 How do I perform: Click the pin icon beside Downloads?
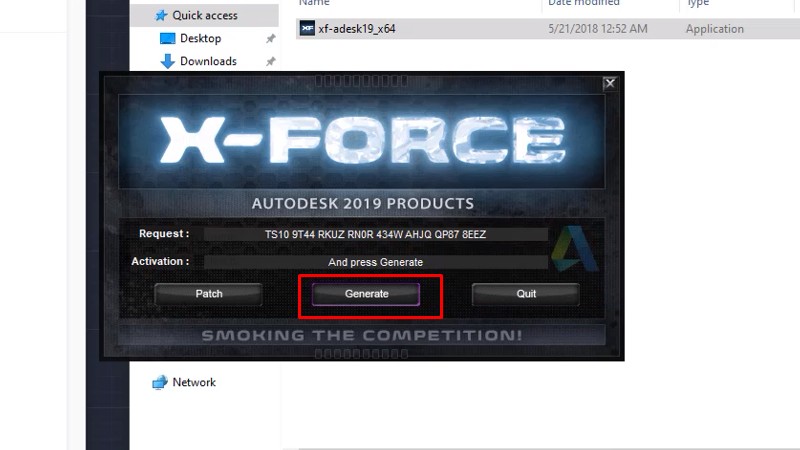point(270,61)
